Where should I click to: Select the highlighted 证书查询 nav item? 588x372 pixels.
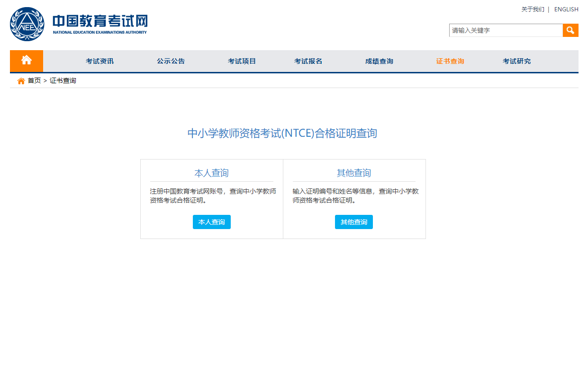point(450,61)
